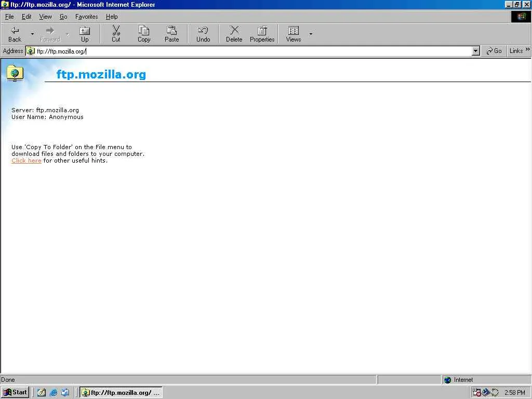Click the Cut scissors icon

click(x=116, y=31)
